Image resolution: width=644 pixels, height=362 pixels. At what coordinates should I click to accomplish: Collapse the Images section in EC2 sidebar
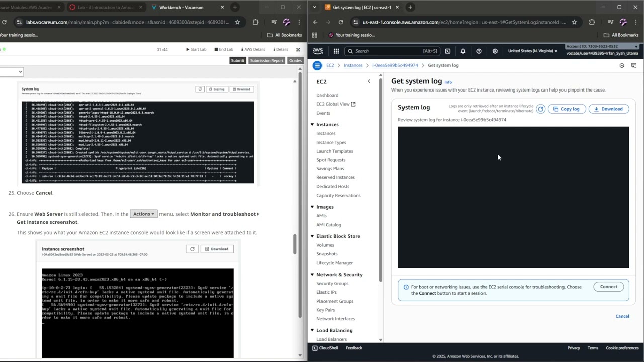(312, 207)
